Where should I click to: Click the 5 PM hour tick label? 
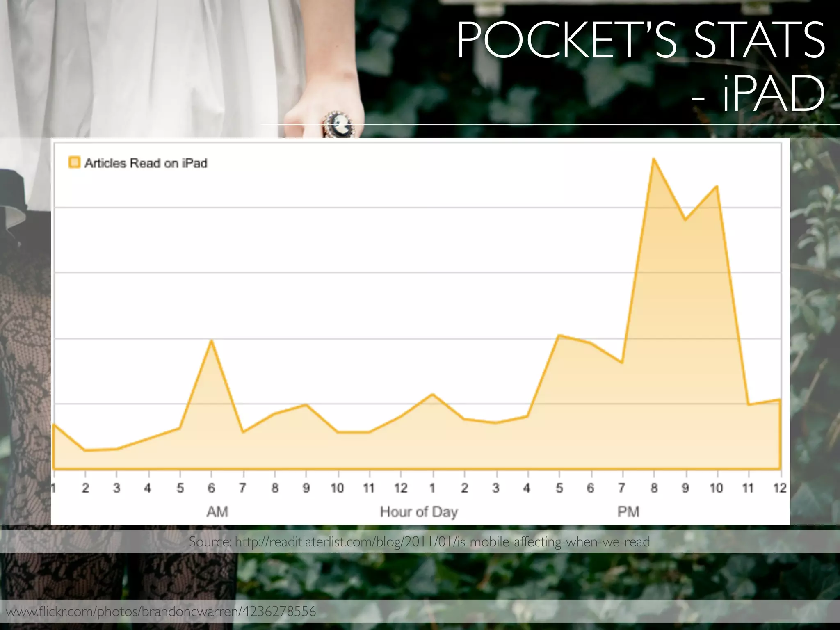click(559, 488)
